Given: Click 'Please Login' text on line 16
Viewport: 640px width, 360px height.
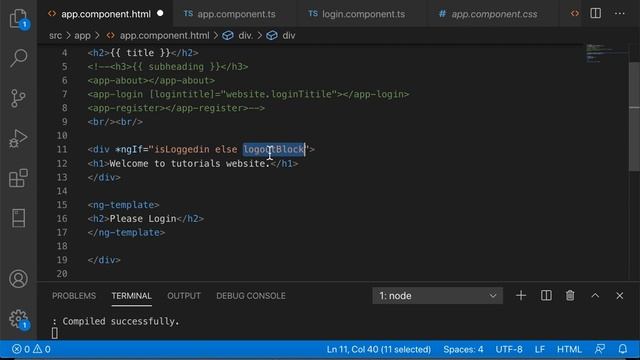Looking at the screenshot, I should coord(143,218).
